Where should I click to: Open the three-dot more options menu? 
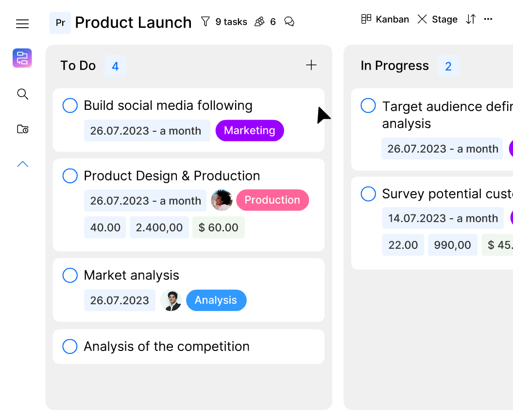click(x=488, y=19)
